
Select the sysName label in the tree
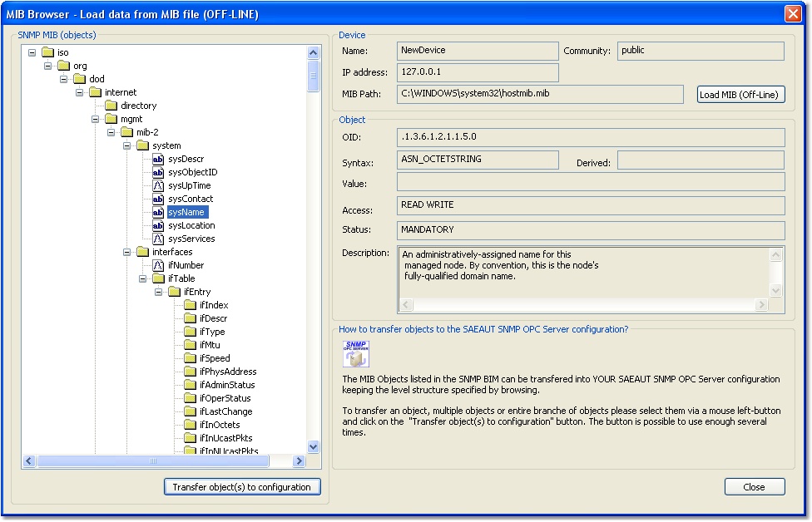[x=187, y=212]
